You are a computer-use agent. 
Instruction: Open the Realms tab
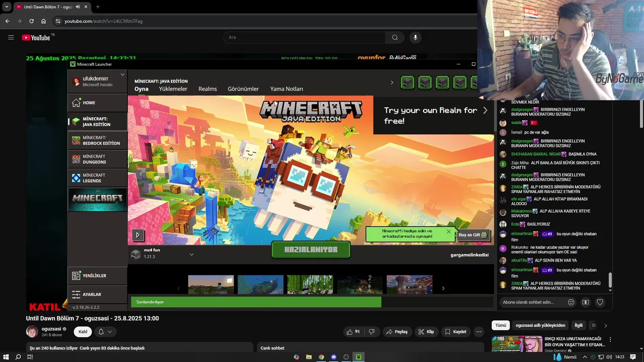207,89
